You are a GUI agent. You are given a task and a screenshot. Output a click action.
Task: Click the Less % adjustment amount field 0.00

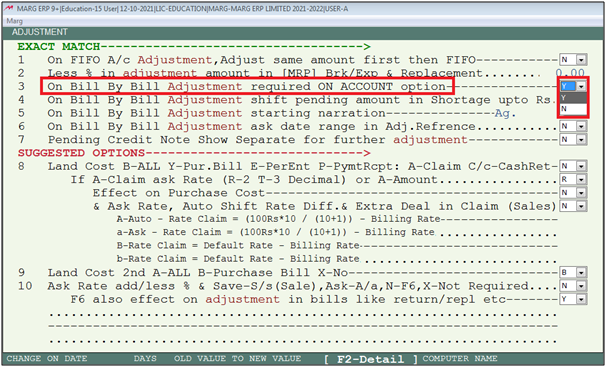coord(570,73)
